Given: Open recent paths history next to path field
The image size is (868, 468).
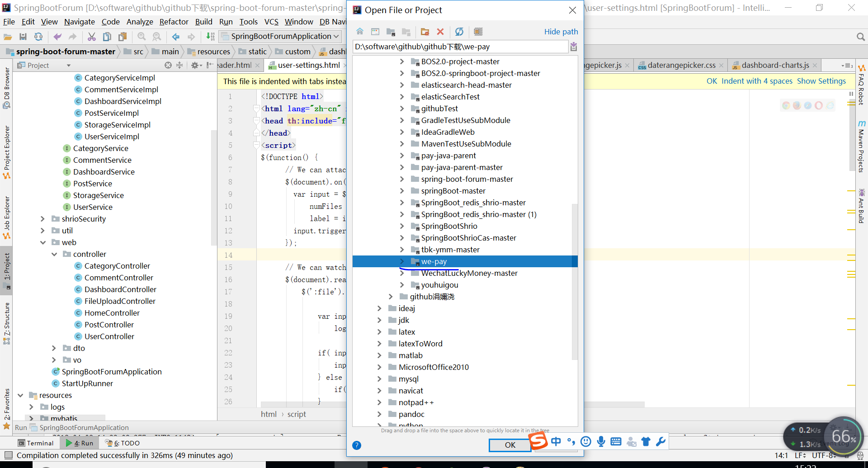Looking at the screenshot, I should point(574,47).
